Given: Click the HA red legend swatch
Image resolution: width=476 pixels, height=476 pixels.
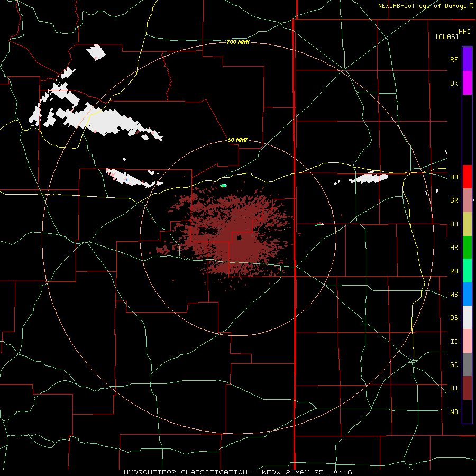Looking at the screenshot, I should pos(467,177).
